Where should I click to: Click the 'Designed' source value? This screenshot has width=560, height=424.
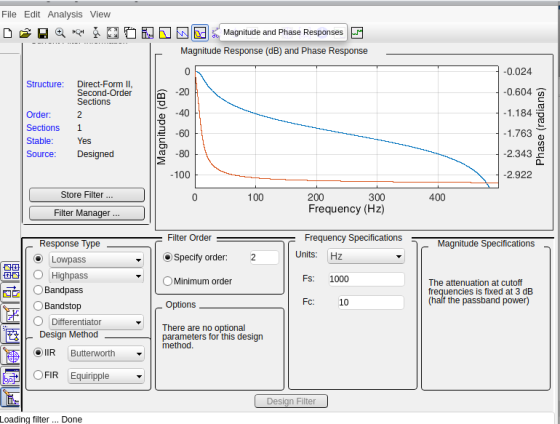95,154
